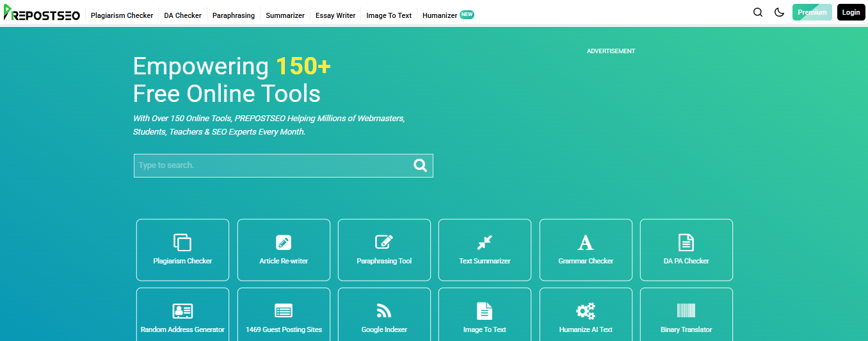Click the Humanize AI Text gears icon
This screenshot has height=341, width=868.
(586, 311)
